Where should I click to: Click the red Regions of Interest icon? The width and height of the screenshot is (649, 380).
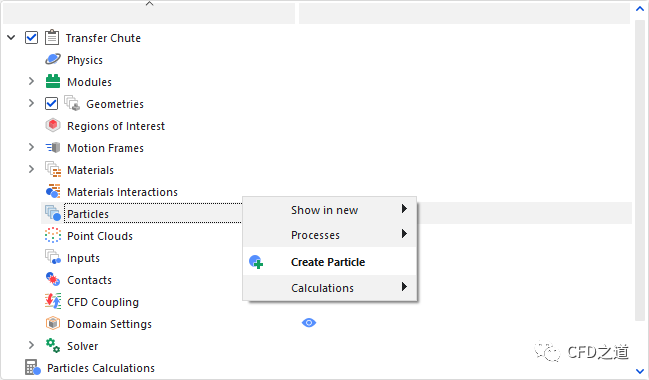(x=53, y=125)
